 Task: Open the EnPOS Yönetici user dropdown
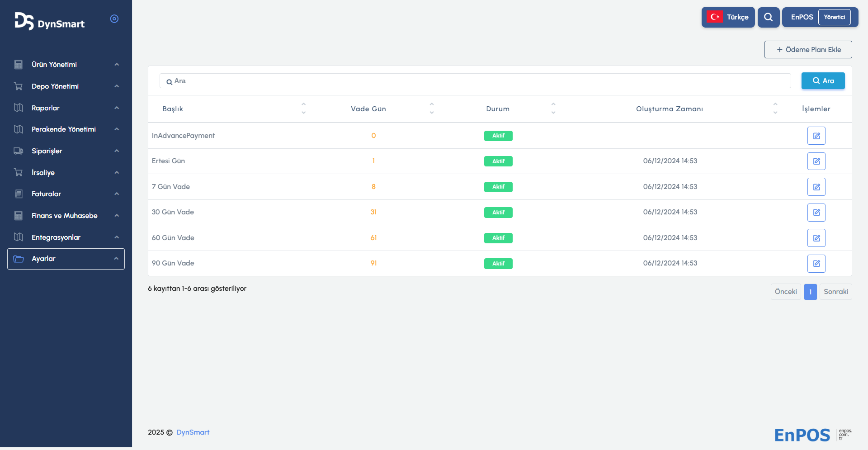820,17
